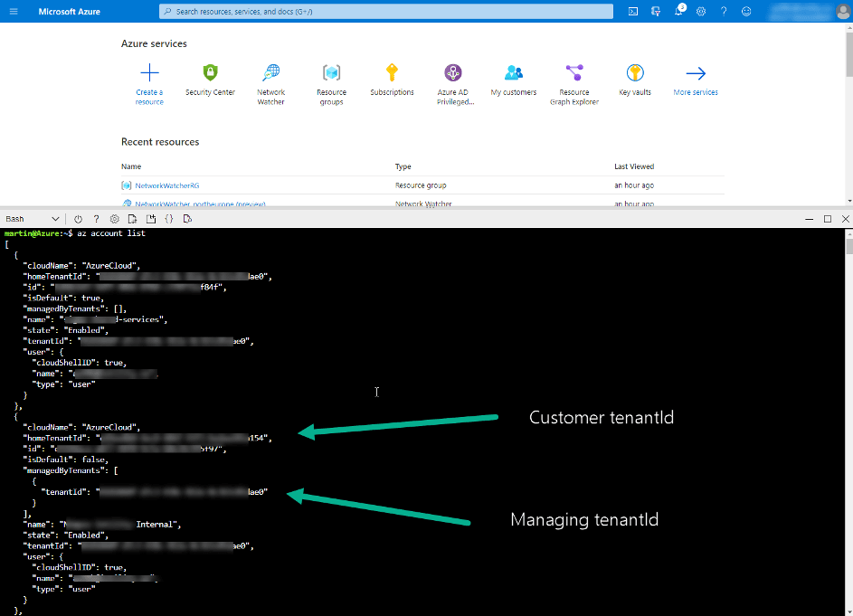Click the '"isDefault": true' line in terminal
Screen dimensions: 853x616
tap(63, 299)
